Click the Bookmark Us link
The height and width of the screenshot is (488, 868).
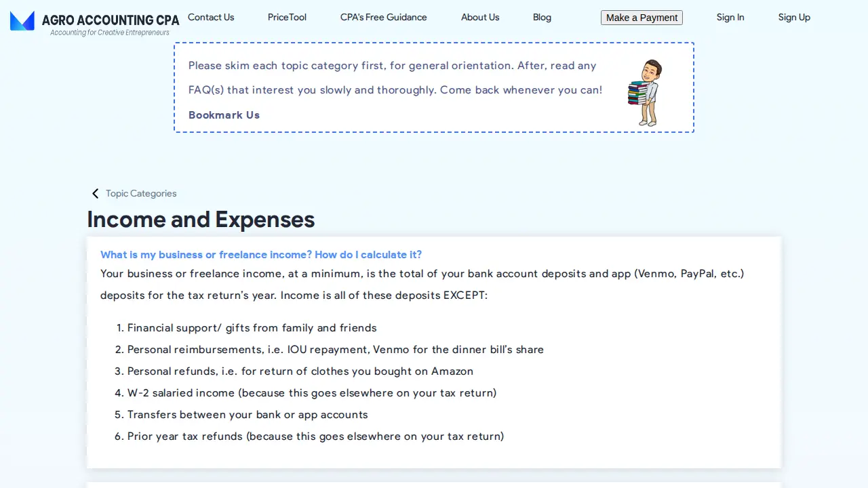click(224, 115)
